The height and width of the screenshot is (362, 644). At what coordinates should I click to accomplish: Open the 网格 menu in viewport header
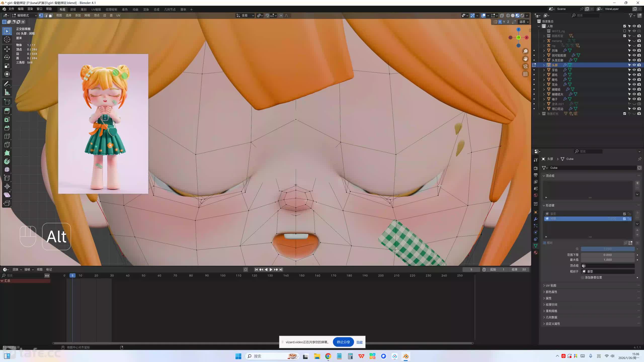point(87,15)
